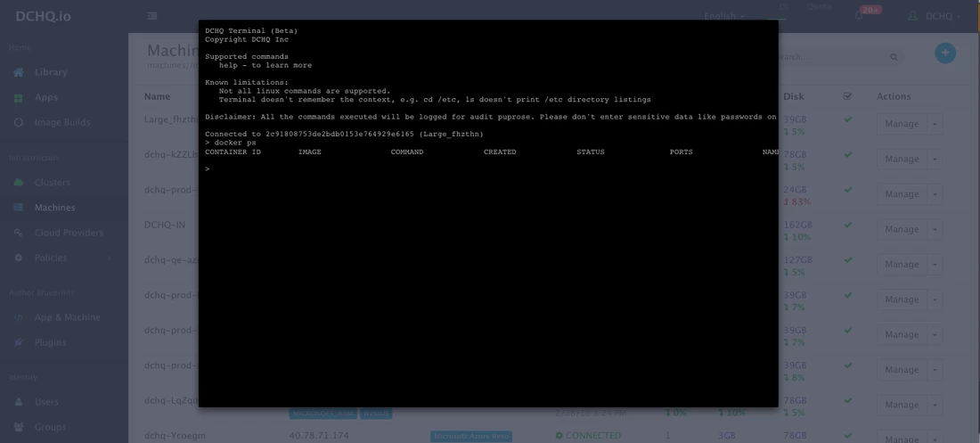Open the English language dropdown

tap(723, 16)
